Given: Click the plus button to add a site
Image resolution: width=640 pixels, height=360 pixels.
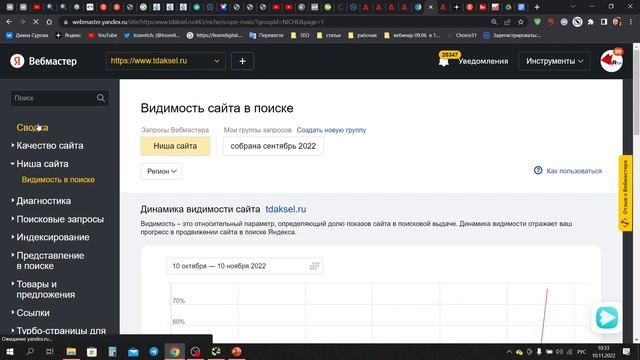Looking at the screenshot, I should pyautogui.click(x=242, y=61).
